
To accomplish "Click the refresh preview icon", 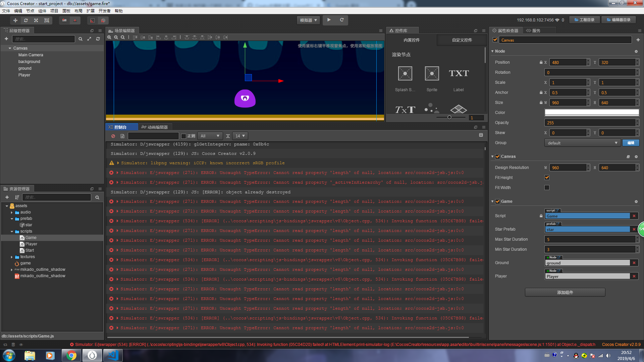I will [x=342, y=20].
